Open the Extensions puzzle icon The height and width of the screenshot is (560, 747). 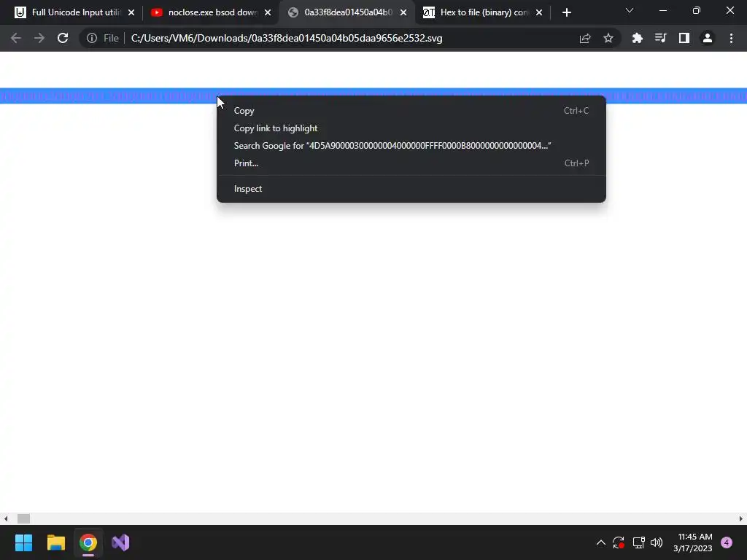(638, 38)
